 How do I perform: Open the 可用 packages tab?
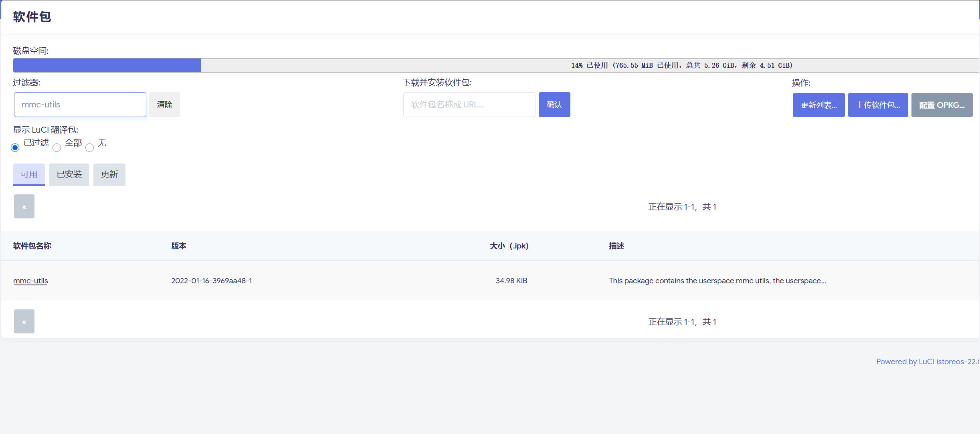pos(28,174)
